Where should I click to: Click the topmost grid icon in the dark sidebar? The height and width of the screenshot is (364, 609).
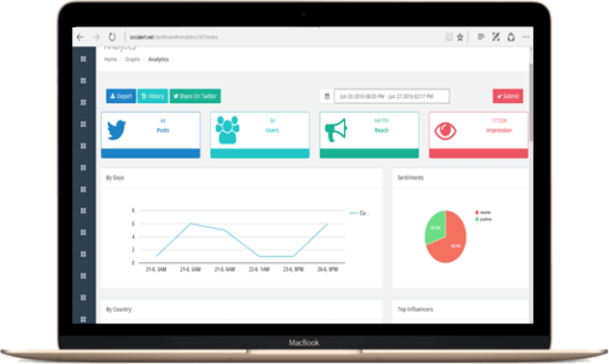coord(83,59)
